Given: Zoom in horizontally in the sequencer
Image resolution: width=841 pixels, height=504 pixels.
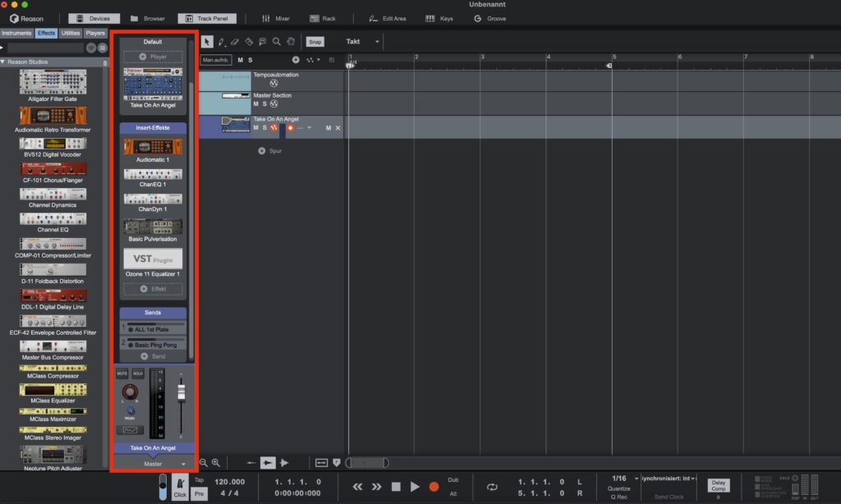Looking at the screenshot, I should (x=216, y=462).
